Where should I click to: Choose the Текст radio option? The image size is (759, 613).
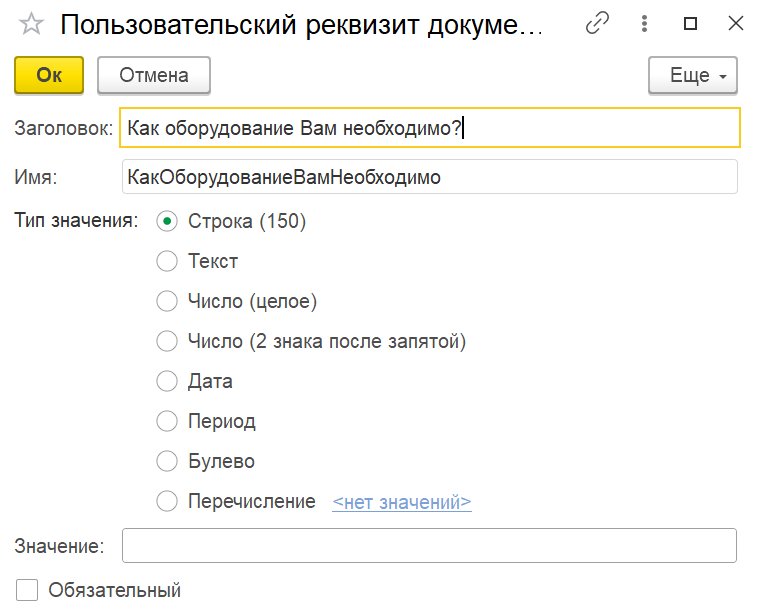(167, 261)
